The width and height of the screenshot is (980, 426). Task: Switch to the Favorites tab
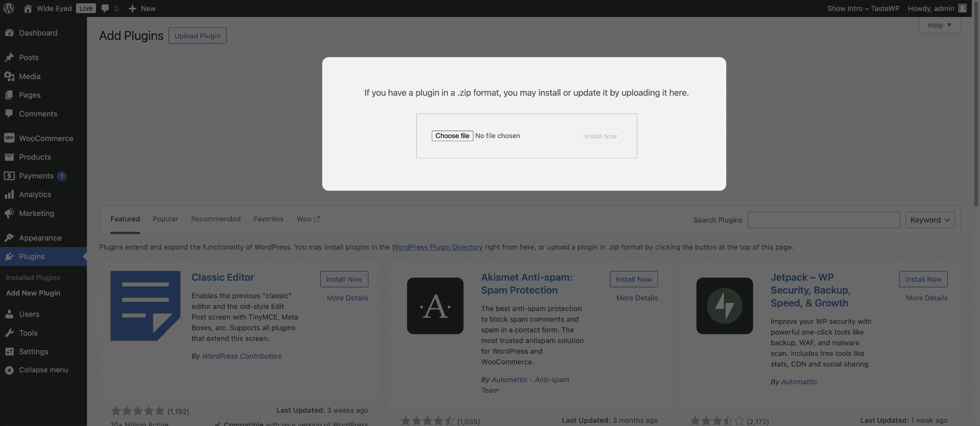[268, 219]
